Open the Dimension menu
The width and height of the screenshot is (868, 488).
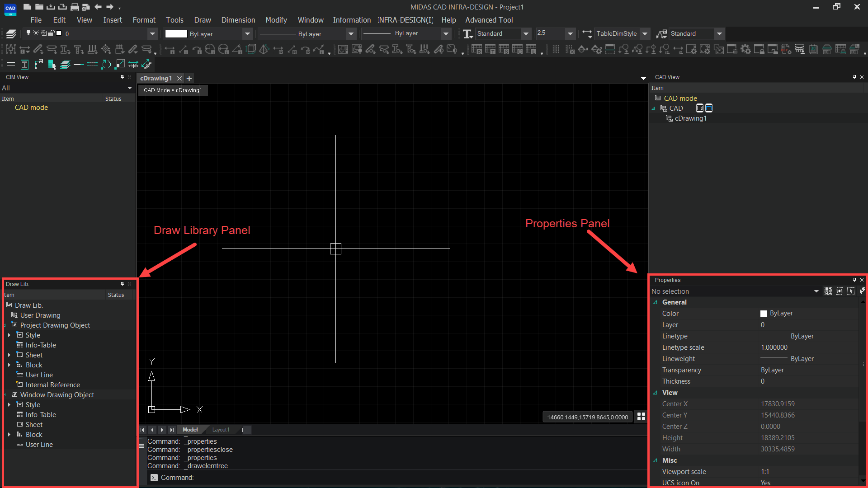[x=238, y=20]
